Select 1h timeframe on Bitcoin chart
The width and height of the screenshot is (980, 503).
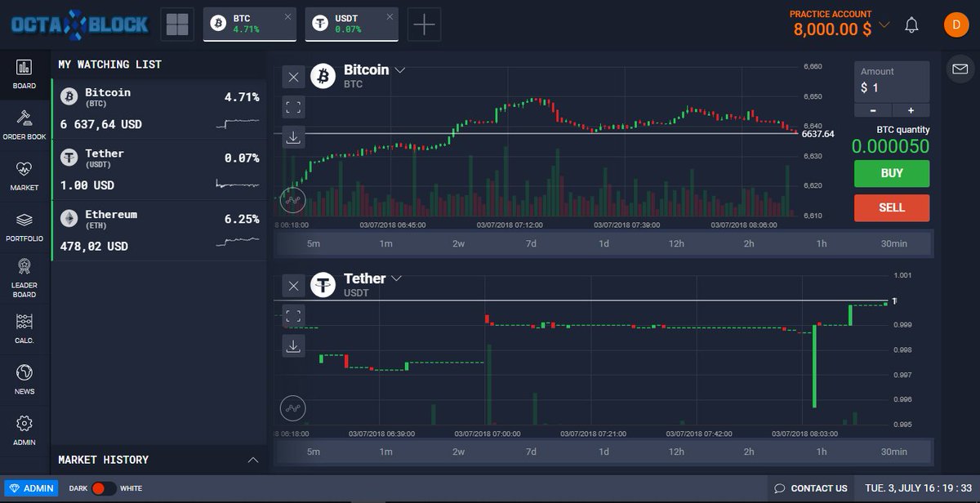[x=822, y=243]
